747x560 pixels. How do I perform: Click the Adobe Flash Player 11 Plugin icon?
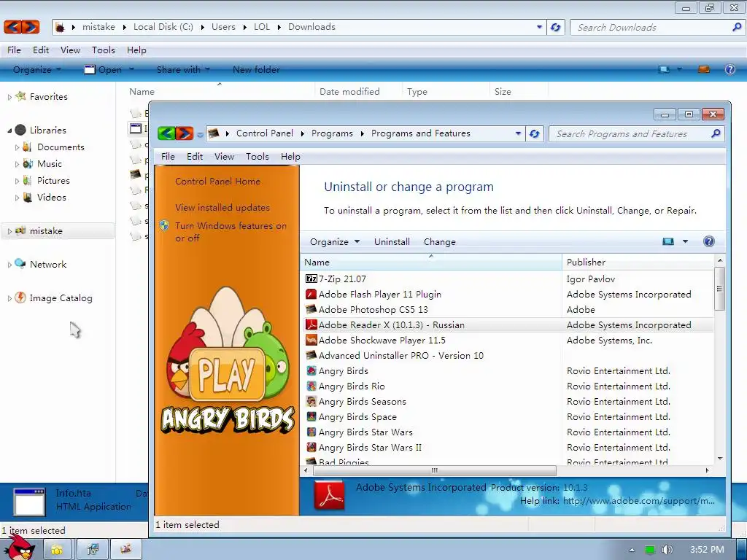click(311, 295)
